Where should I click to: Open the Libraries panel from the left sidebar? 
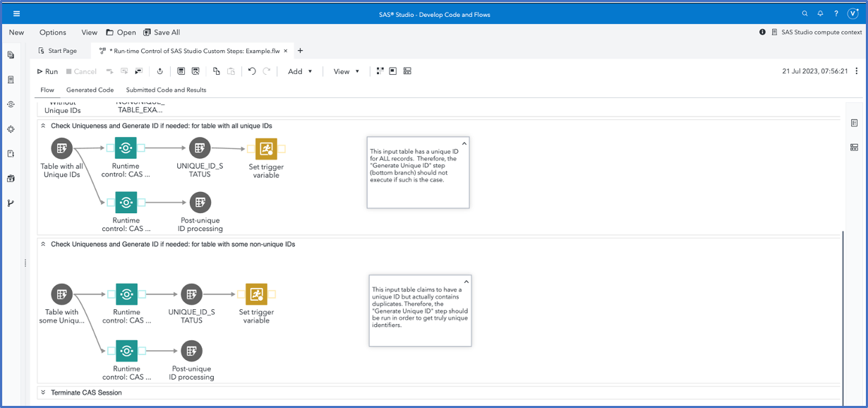point(11,79)
